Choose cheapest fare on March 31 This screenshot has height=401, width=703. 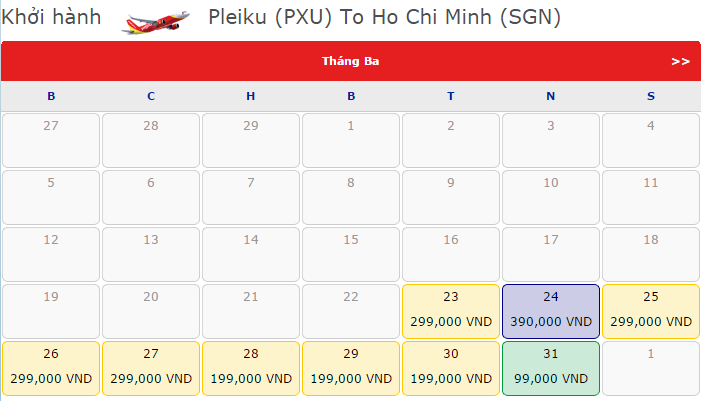(550, 368)
